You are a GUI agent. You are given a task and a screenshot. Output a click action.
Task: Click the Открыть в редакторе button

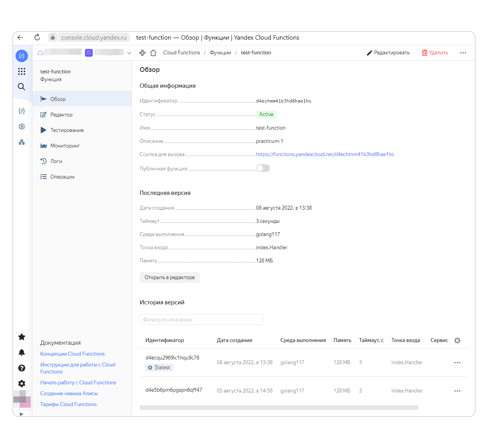(x=170, y=278)
